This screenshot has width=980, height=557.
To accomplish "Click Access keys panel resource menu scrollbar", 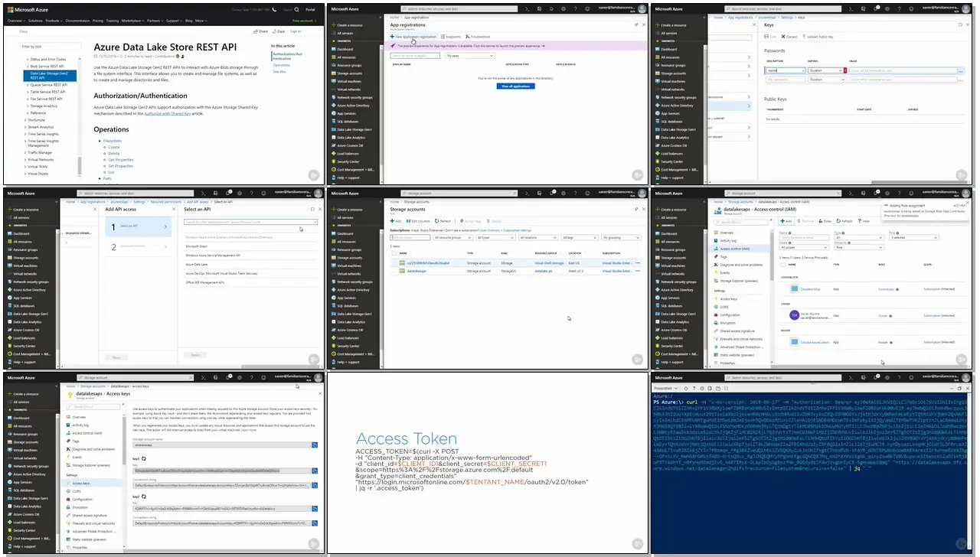I will coord(124,440).
